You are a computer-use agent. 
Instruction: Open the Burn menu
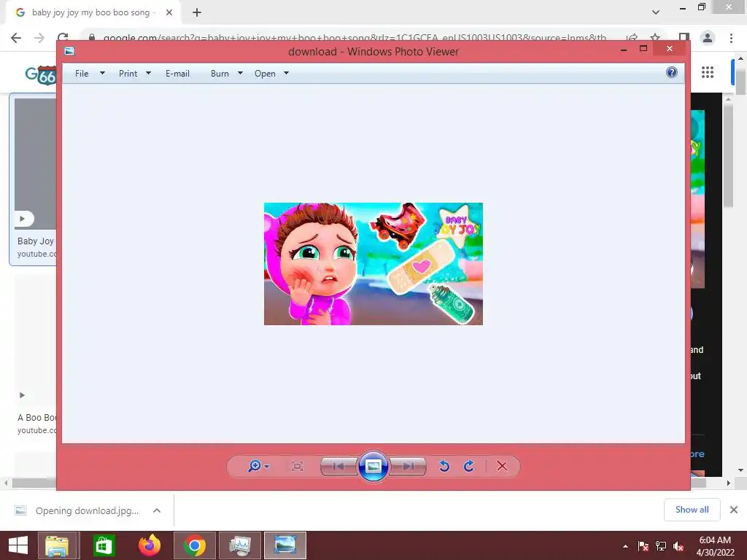point(220,74)
